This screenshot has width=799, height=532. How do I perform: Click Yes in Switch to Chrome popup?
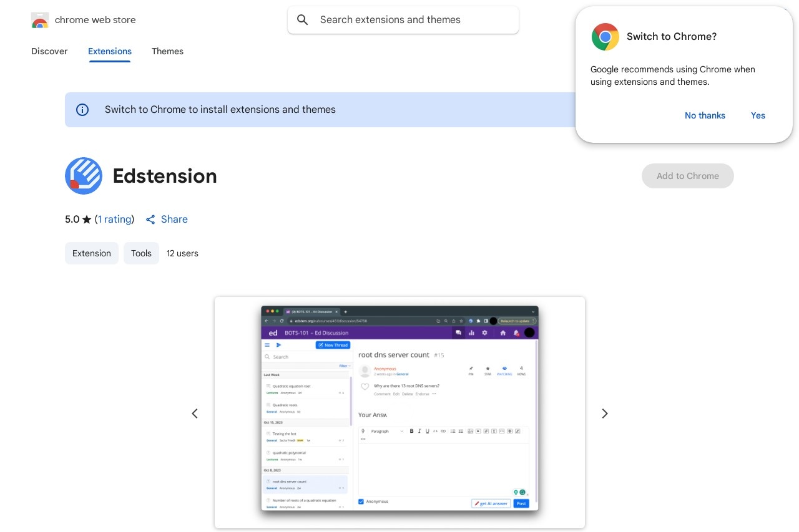(758, 115)
